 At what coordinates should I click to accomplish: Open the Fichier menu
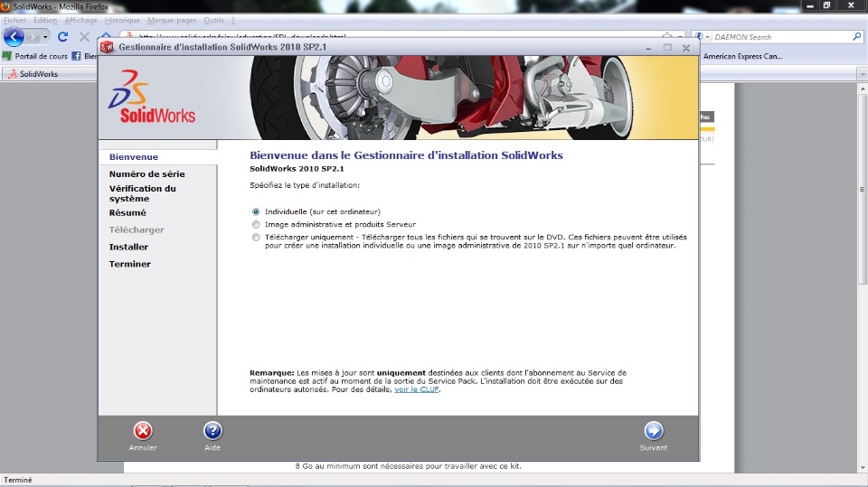(x=15, y=20)
